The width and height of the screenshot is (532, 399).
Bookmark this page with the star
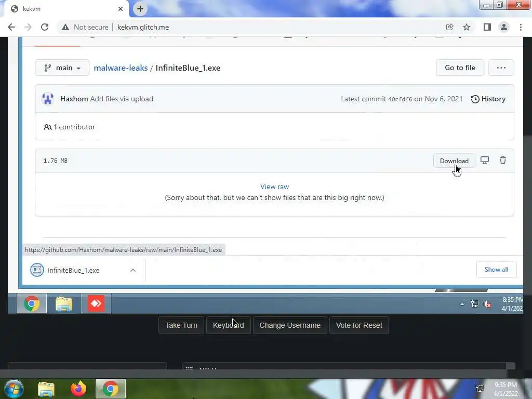click(467, 27)
